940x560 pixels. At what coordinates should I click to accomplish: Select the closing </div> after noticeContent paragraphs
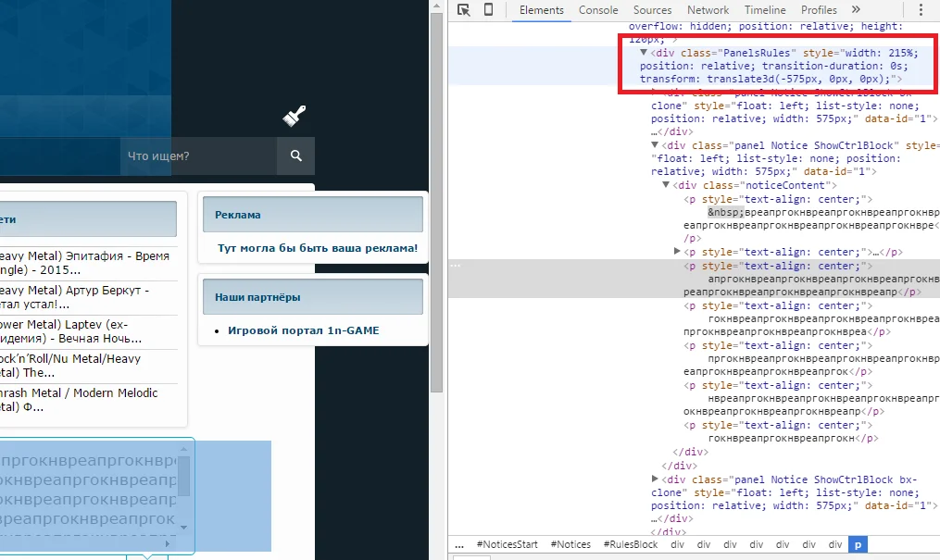pyautogui.click(x=691, y=452)
